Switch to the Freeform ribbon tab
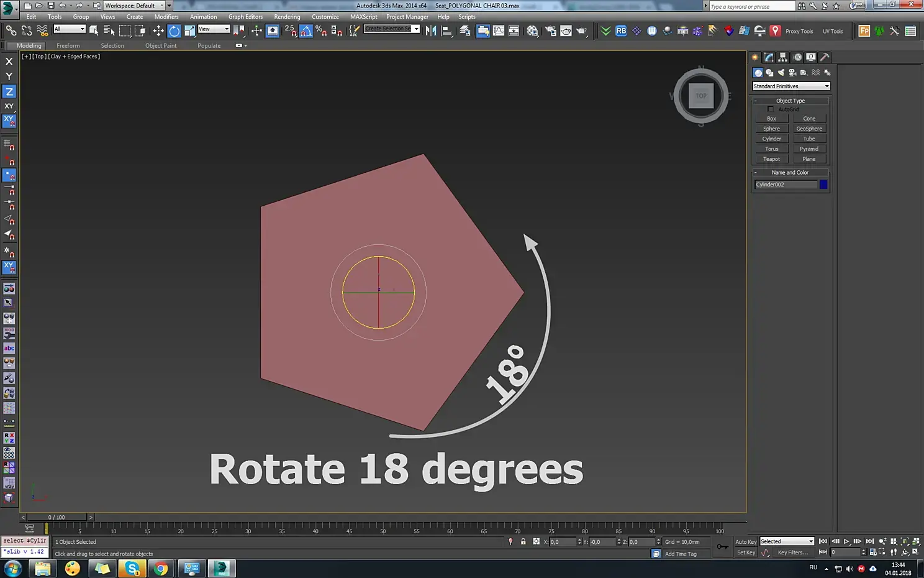Screen dimensions: 924x578 68,46
